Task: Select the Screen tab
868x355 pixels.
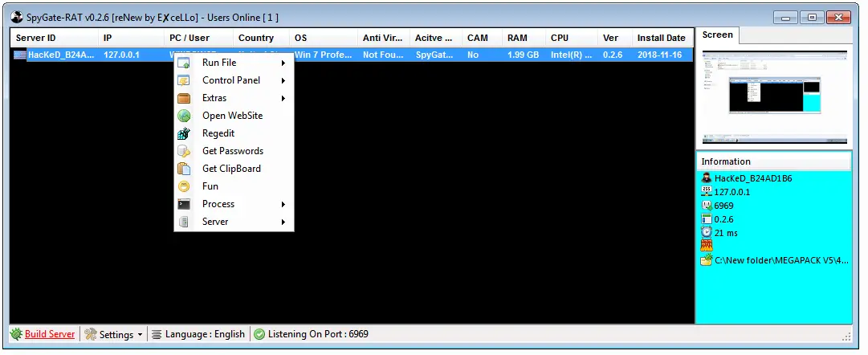Action: 717,35
